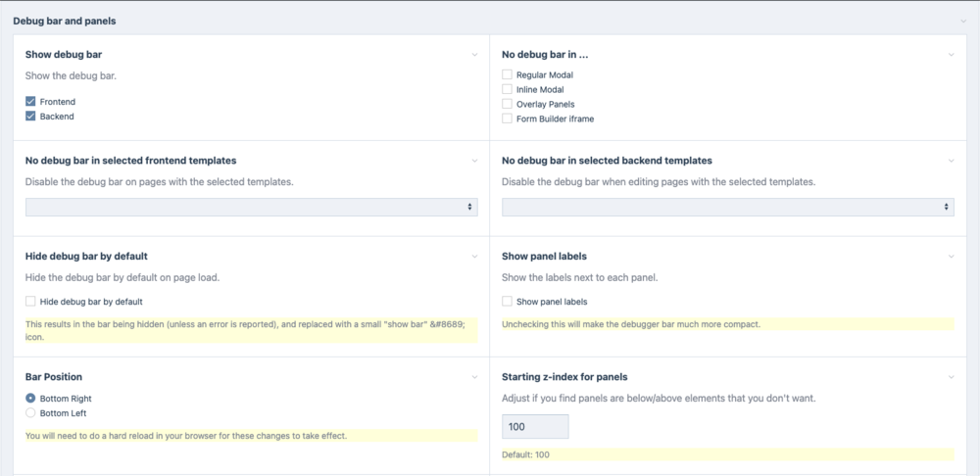Uncheck the Backend checkbox
The image size is (980, 476).
click(x=31, y=117)
